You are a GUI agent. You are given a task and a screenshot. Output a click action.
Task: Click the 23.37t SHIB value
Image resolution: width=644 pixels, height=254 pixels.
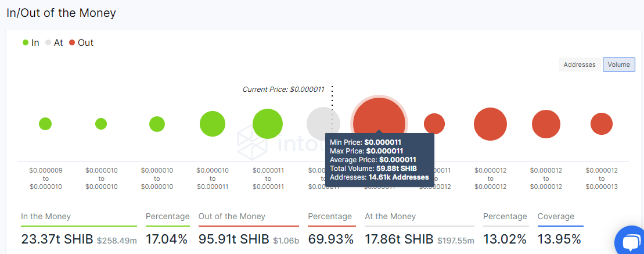(x=57, y=239)
